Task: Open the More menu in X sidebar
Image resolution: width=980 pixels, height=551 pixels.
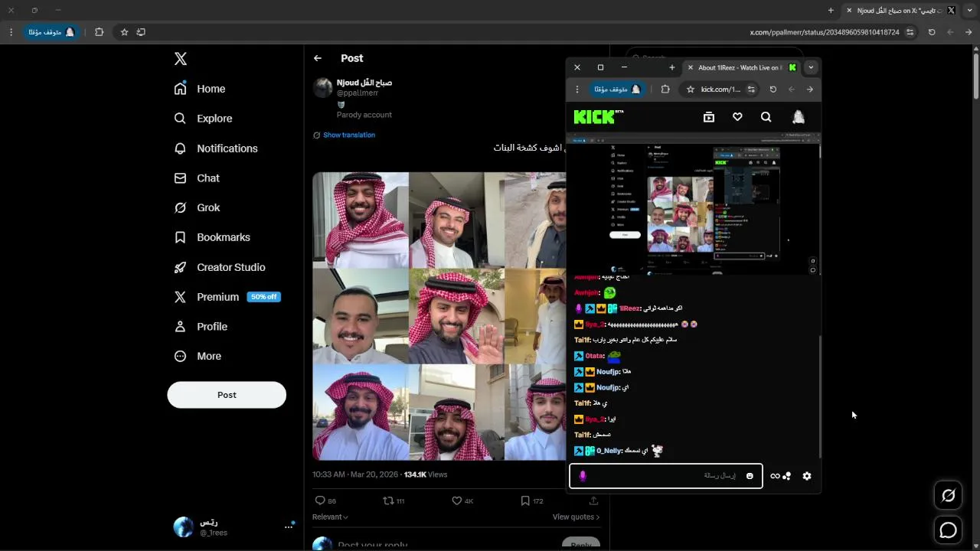Action: pos(198,357)
